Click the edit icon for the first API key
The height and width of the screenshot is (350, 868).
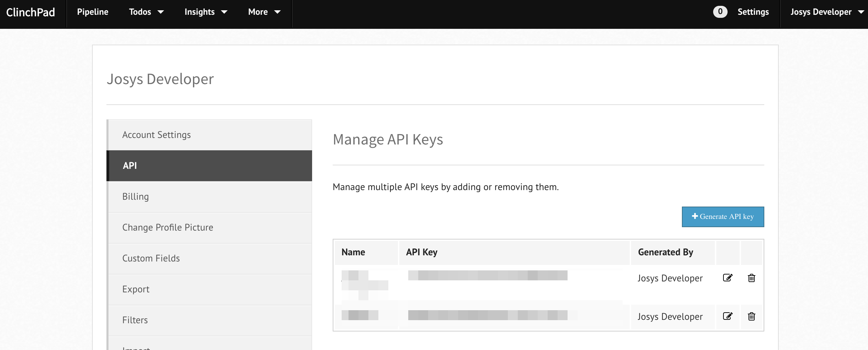pyautogui.click(x=728, y=278)
